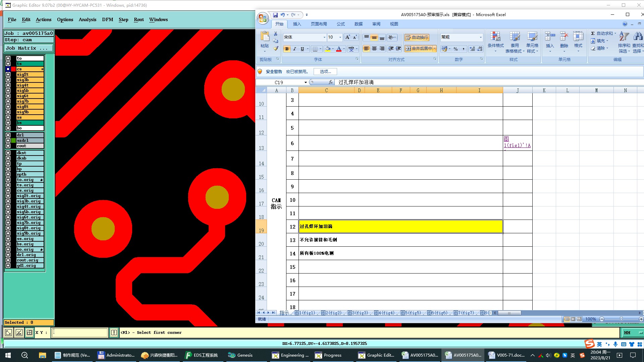Open the DFM menu in Graphic Editor
Viewport: 644px width, 362px height.
tap(107, 19)
